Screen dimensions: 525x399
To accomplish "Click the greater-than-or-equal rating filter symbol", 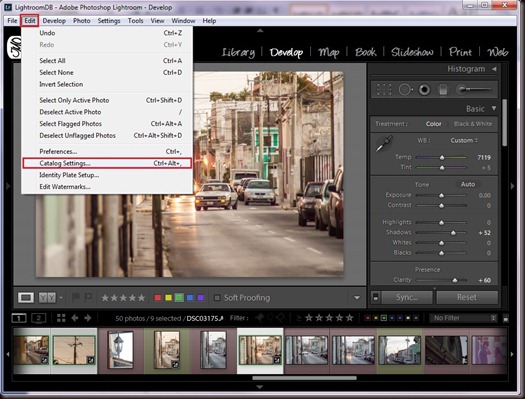I will (x=299, y=318).
